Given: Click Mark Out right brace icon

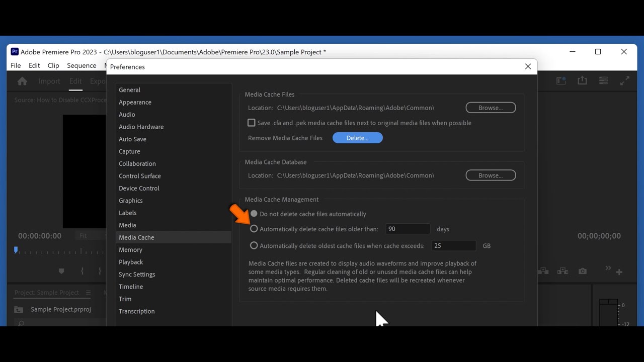Looking at the screenshot, I should click(100, 271).
